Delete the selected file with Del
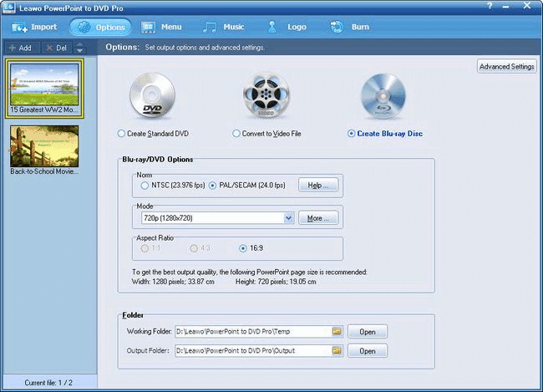The image size is (543, 392). point(57,48)
